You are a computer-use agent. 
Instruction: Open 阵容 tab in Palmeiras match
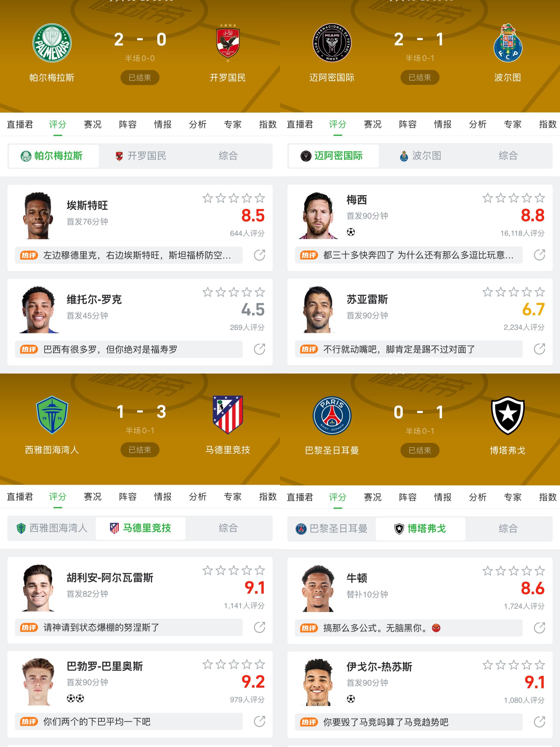click(128, 124)
